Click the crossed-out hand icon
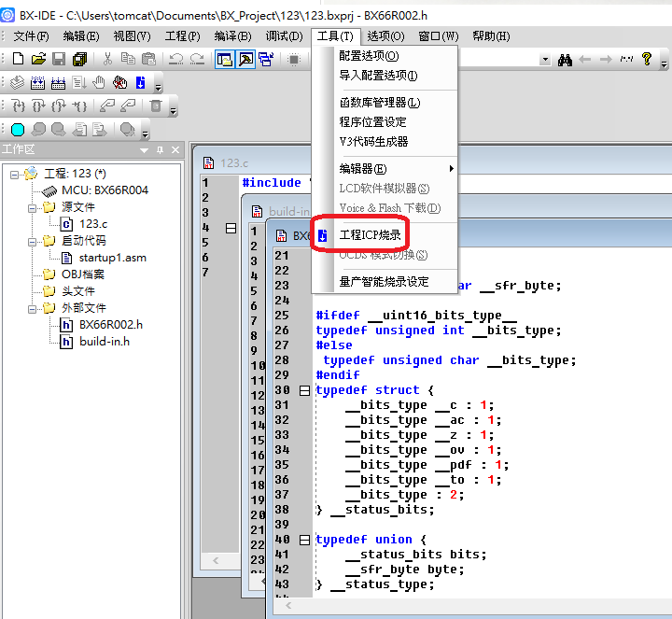Viewport: 672px width, 619px height. pos(119,82)
